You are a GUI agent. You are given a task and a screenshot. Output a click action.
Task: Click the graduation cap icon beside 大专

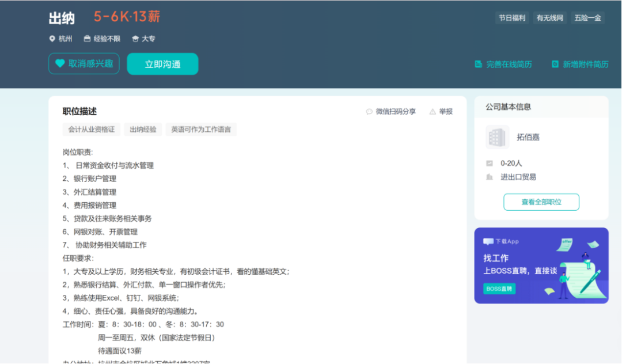(135, 39)
